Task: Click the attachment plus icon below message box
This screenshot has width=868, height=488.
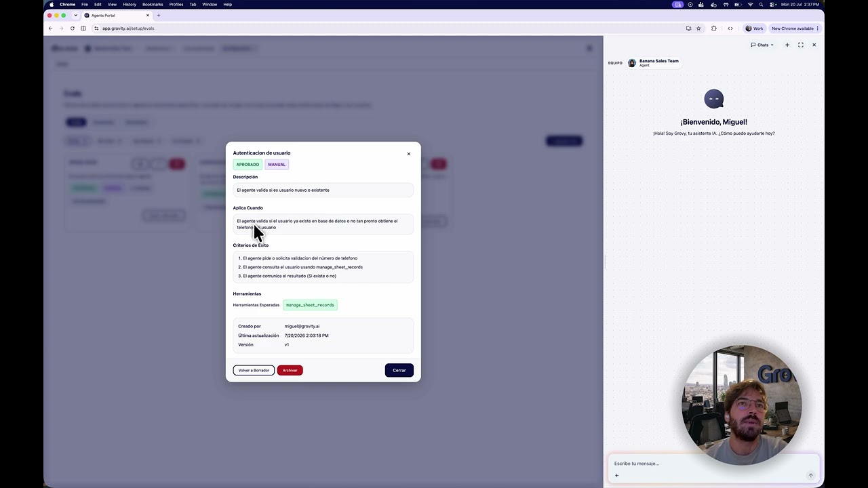Action: (616, 475)
